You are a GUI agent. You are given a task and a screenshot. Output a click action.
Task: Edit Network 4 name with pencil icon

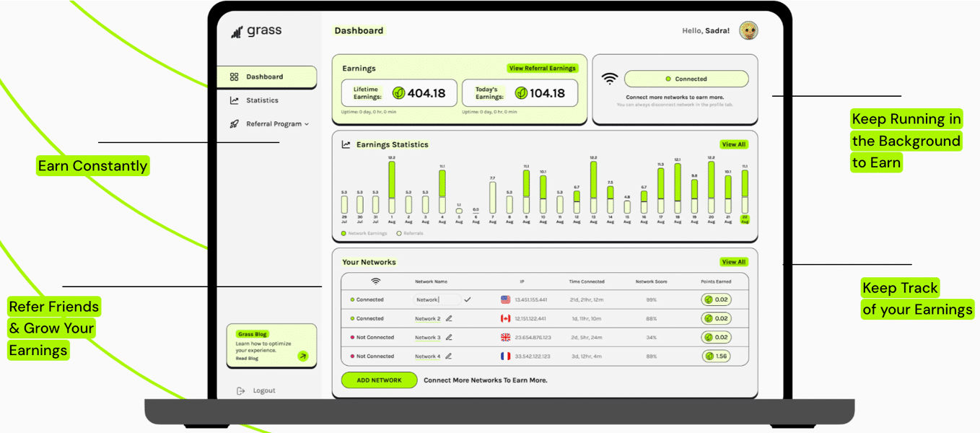449,356
